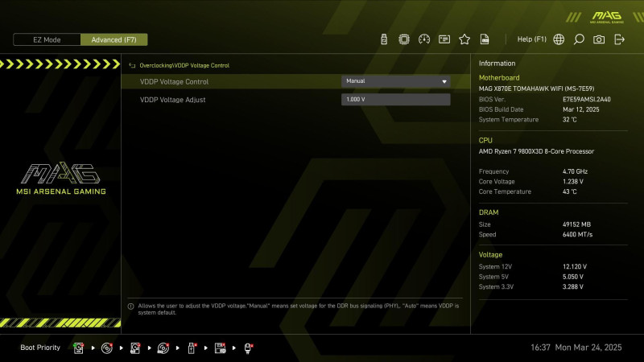The width and height of the screenshot is (644, 362).
Task: Select the VDDP Voltage Control row label
Action: point(174,82)
